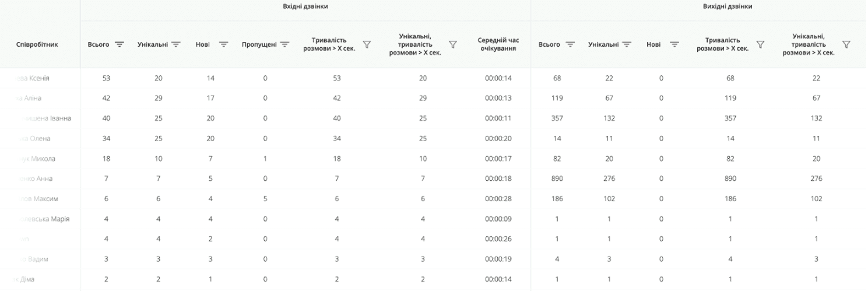Click Максим's missed calls value 5
The width and height of the screenshot is (868, 305).
[265, 199]
